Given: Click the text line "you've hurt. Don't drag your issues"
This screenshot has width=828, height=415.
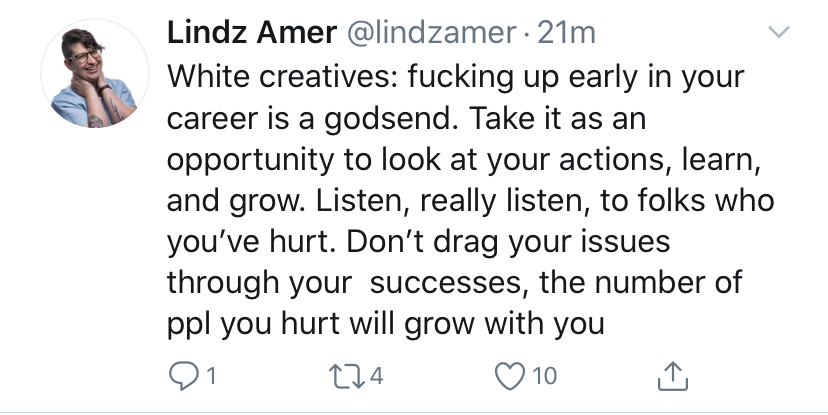Looking at the screenshot, I should pos(419,242).
